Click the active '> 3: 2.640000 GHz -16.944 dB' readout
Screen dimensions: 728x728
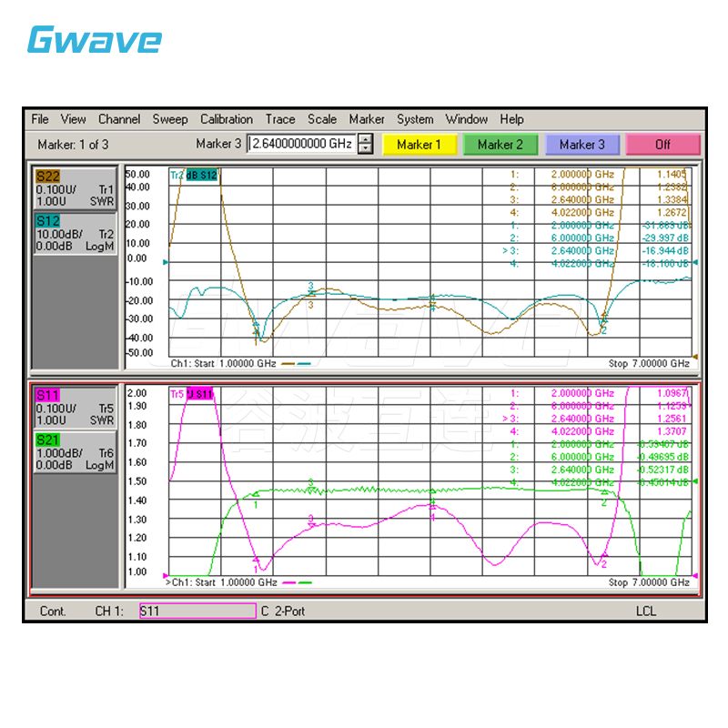click(596, 251)
